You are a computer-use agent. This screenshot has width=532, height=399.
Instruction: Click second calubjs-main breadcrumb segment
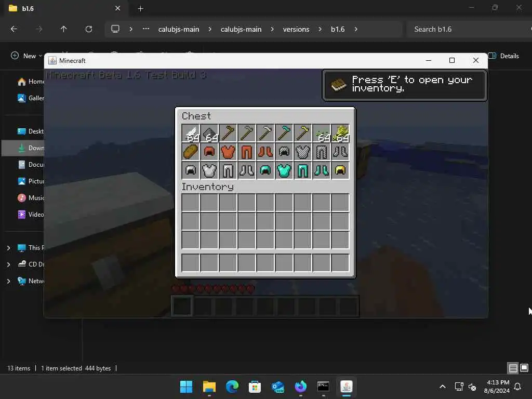pos(241,29)
